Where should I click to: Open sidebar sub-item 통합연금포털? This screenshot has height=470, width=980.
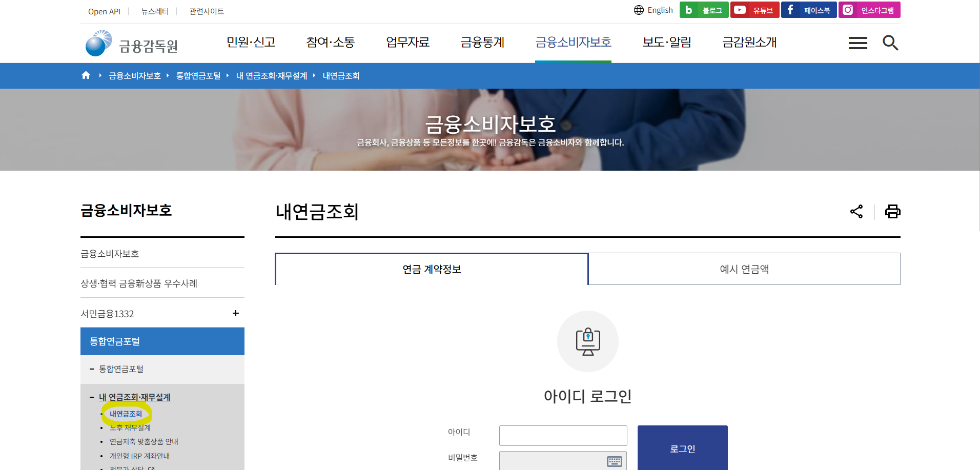pyautogui.click(x=121, y=369)
